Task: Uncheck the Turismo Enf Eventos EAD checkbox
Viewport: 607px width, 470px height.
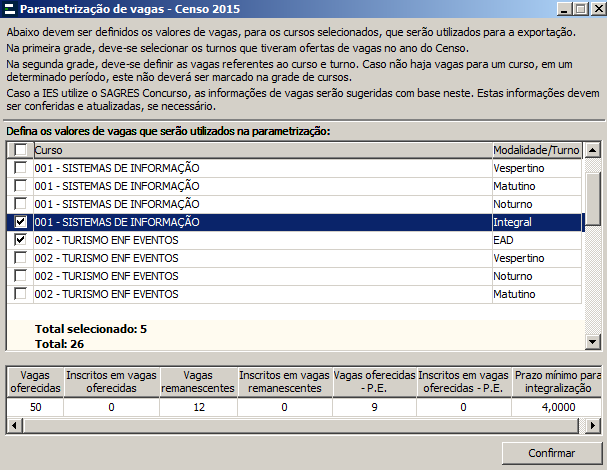Action: [20, 241]
